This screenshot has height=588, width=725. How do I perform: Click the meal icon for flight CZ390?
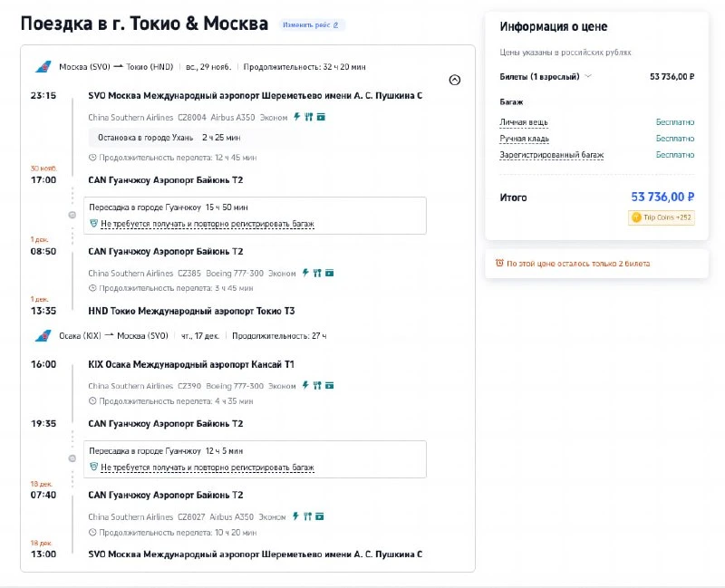[x=316, y=386]
